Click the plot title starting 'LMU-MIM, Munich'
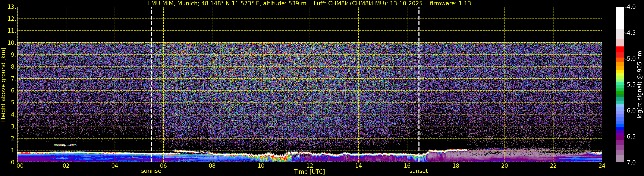This screenshot has width=644, height=176. tap(310, 3)
